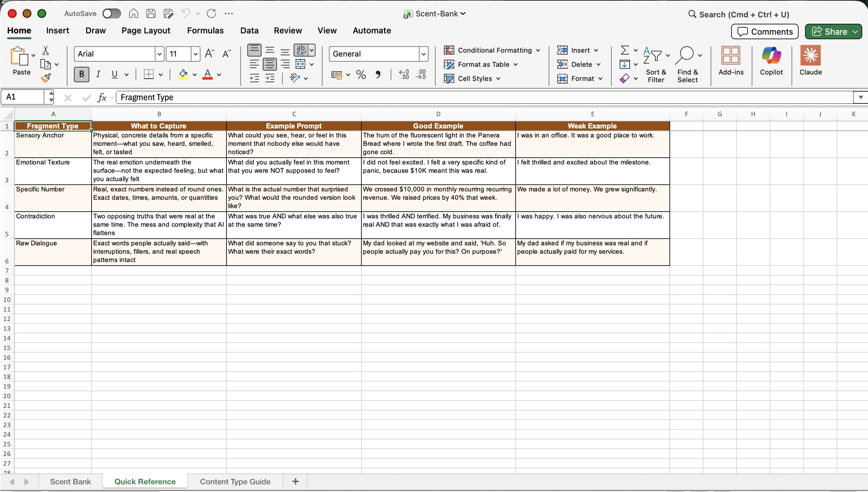Expand the General number format dropdown

point(423,54)
